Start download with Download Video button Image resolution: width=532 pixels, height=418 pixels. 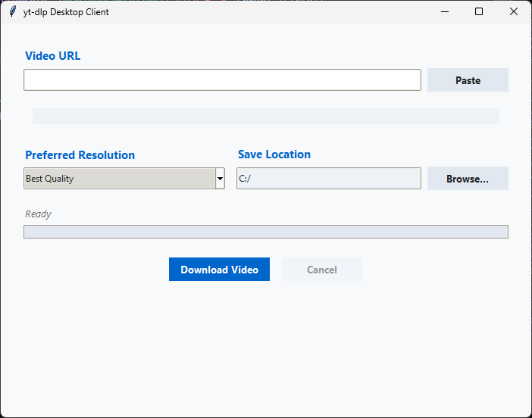pyautogui.click(x=219, y=269)
